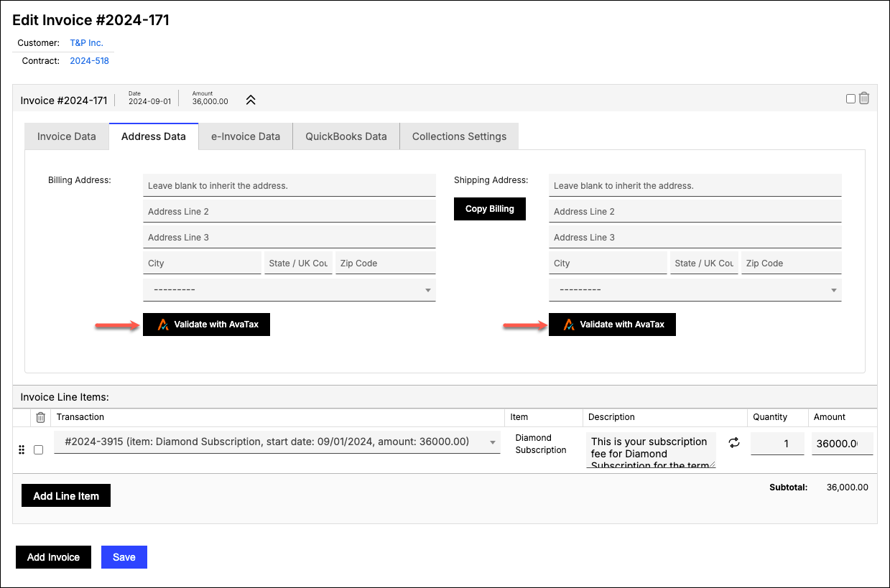Tick the invoice header checkbox
The height and width of the screenshot is (588, 890).
pyautogui.click(x=850, y=99)
